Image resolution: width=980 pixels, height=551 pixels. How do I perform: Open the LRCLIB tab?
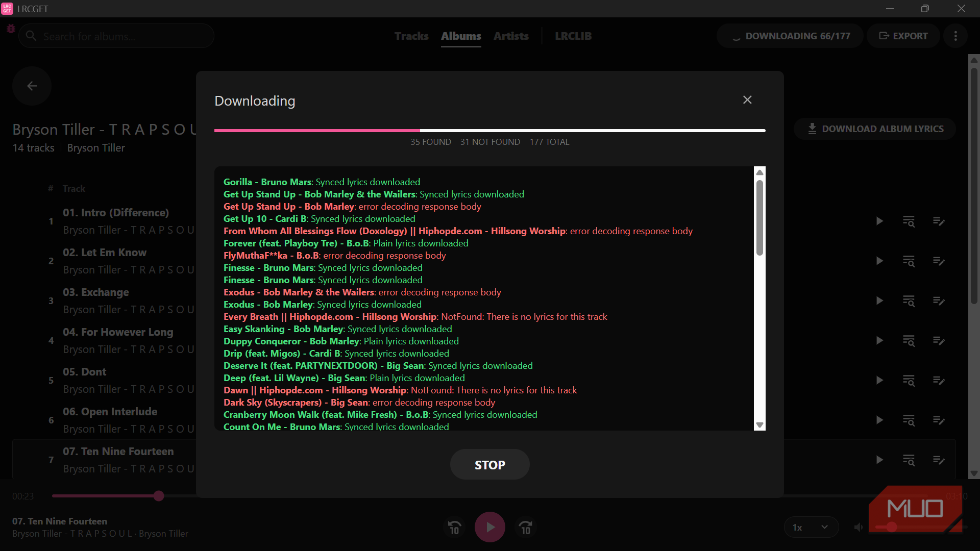tap(573, 36)
